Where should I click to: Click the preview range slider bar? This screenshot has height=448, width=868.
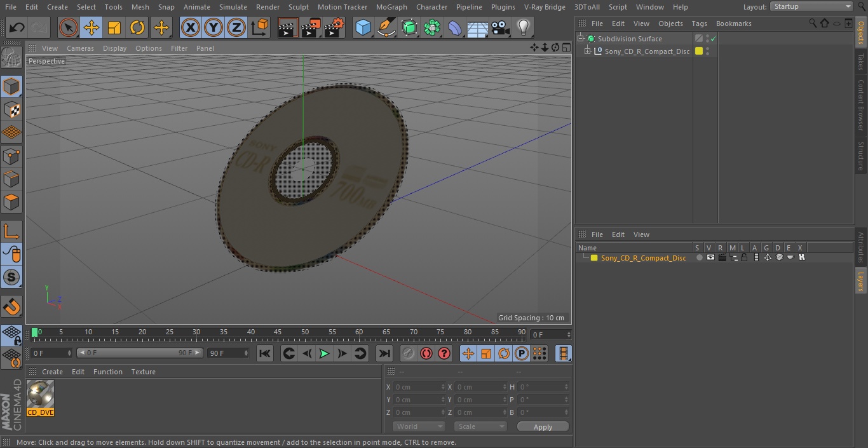click(x=140, y=353)
